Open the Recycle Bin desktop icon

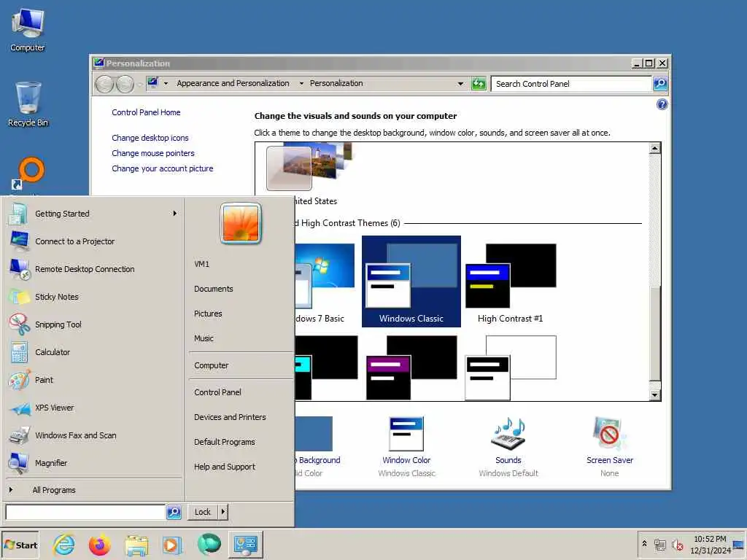point(28,104)
